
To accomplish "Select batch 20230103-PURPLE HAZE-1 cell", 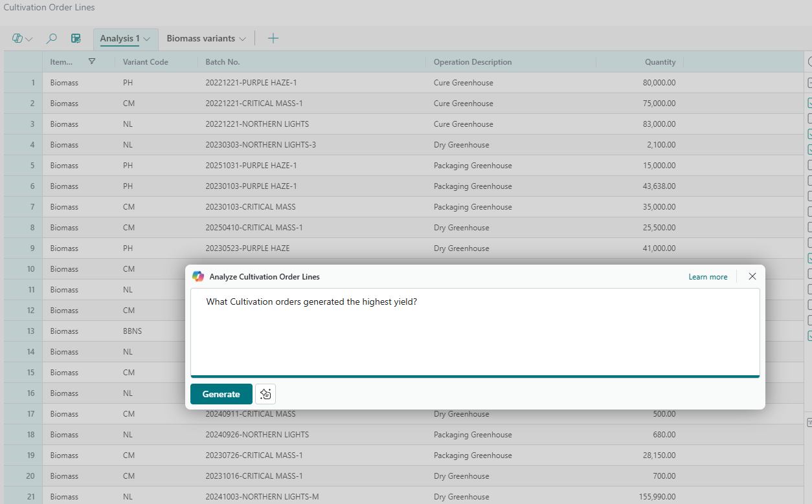I will tap(251, 186).
